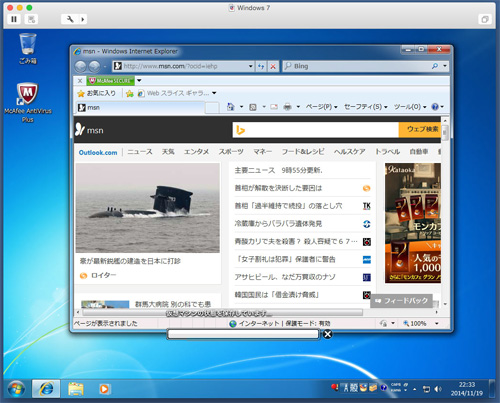Click the add to favorites bar star icon

coord(130,94)
